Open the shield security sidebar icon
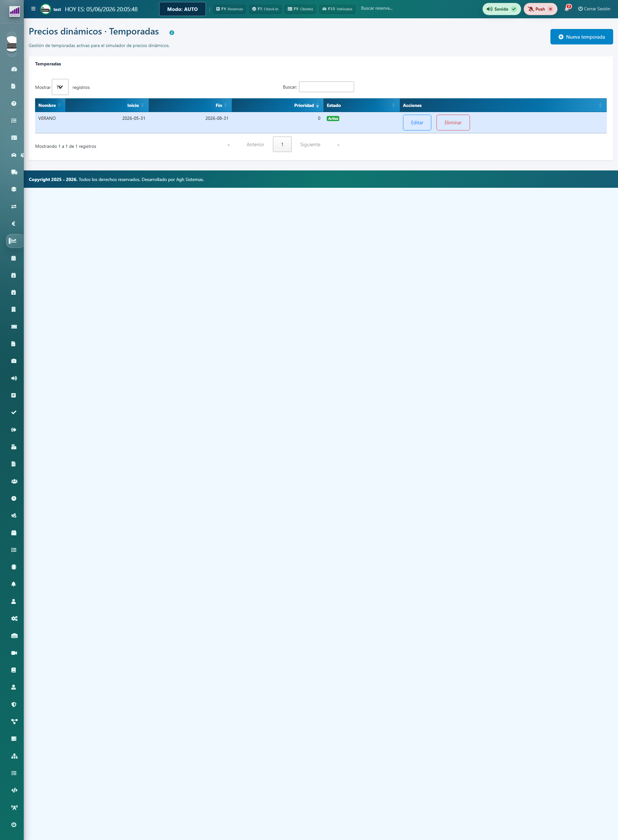The height and width of the screenshot is (840, 618). coord(14,704)
